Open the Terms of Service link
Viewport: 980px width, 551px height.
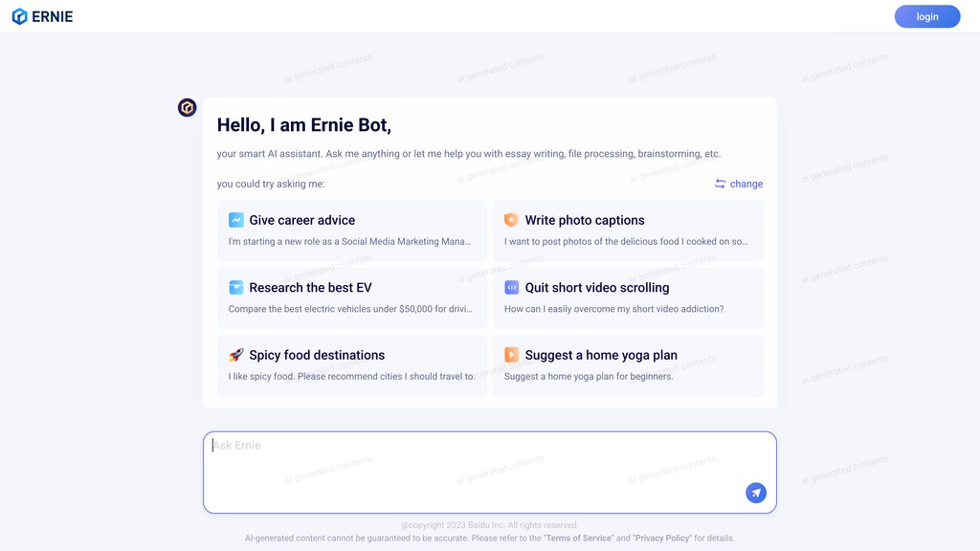pos(579,538)
